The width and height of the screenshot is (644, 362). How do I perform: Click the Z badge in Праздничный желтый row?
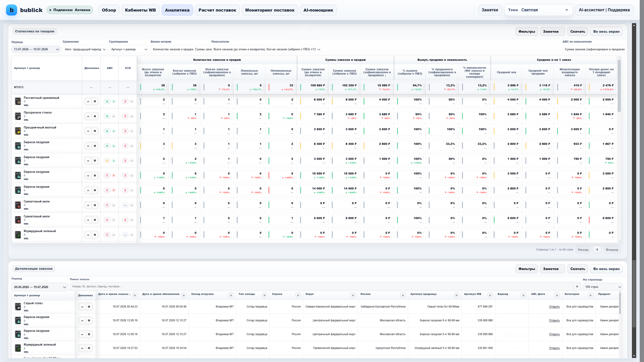pos(125,131)
